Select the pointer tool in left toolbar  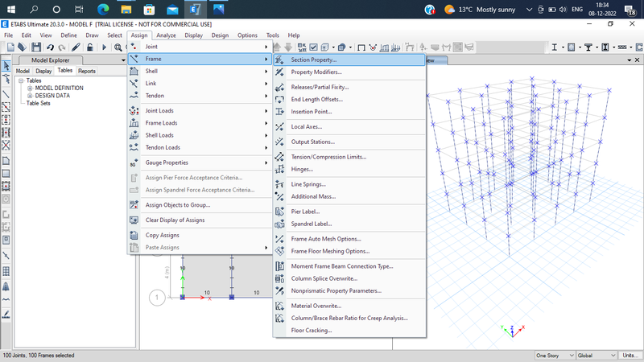click(6, 65)
